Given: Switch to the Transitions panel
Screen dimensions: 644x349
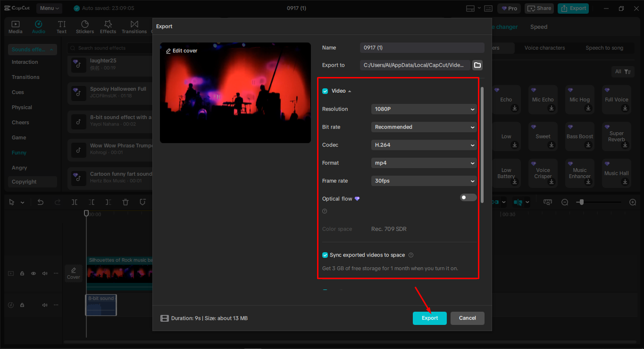Looking at the screenshot, I should 134,26.
